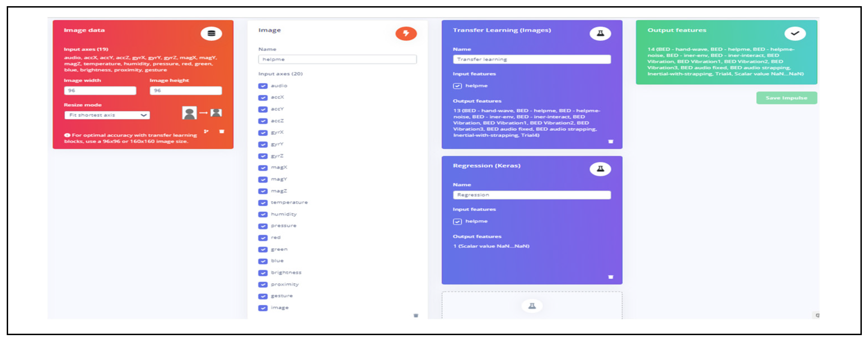Click the flask icon on Transfer Learning block

pos(600,33)
